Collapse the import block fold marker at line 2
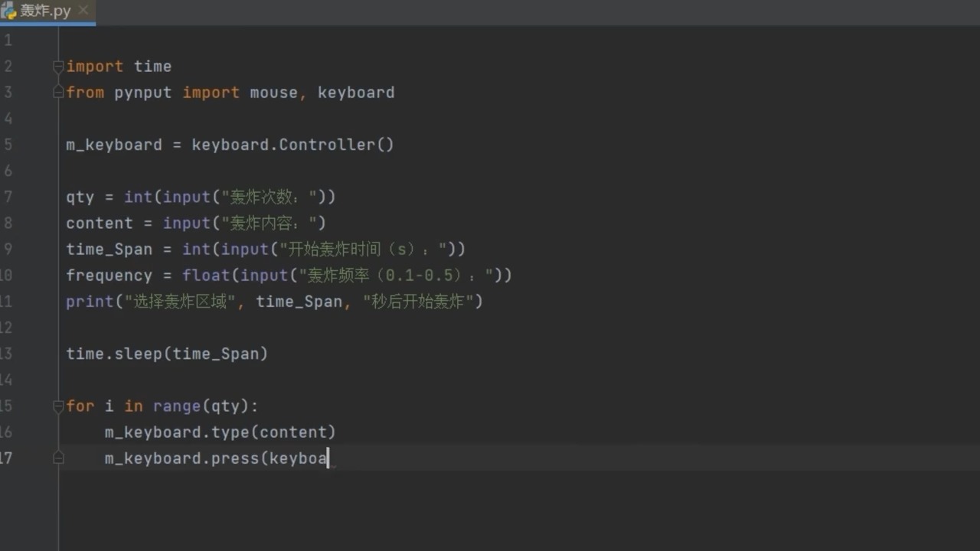This screenshot has width=980, height=551. click(x=58, y=67)
